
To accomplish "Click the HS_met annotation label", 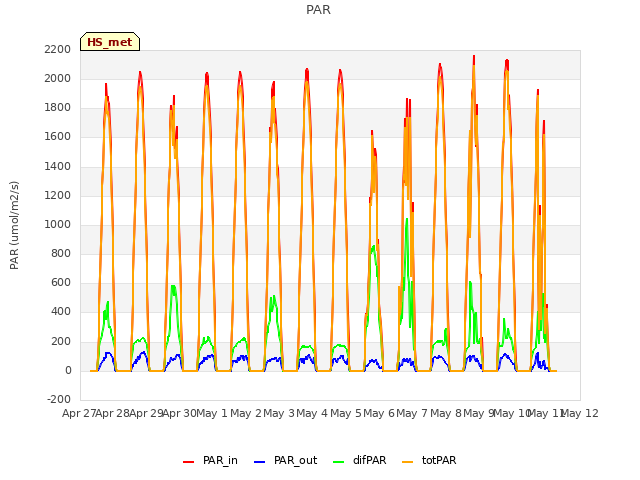I will pos(110,42).
